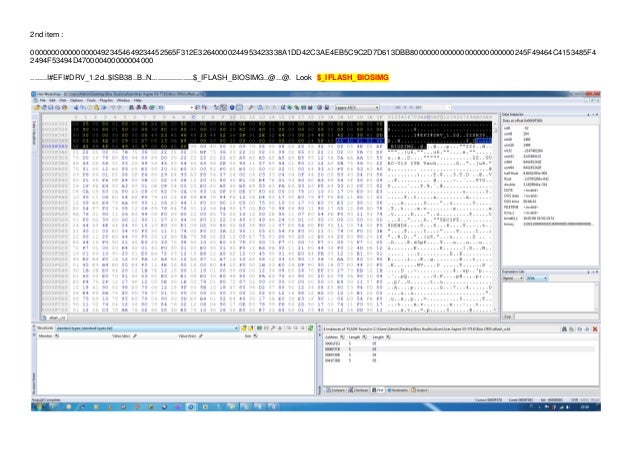Click the blue circle toolbar icon
The width and height of the screenshot is (638, 452).
point(232,107)
